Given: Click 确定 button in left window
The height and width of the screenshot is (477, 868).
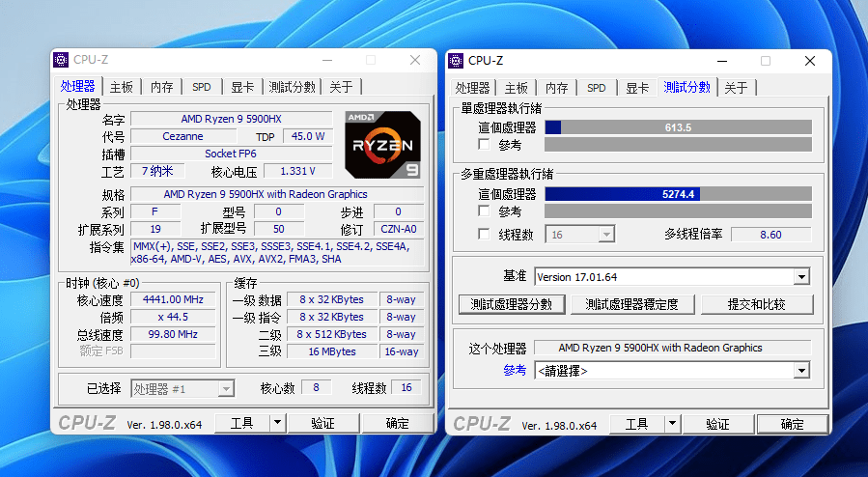Looking at the screenshot, I should tap(398, 423).
